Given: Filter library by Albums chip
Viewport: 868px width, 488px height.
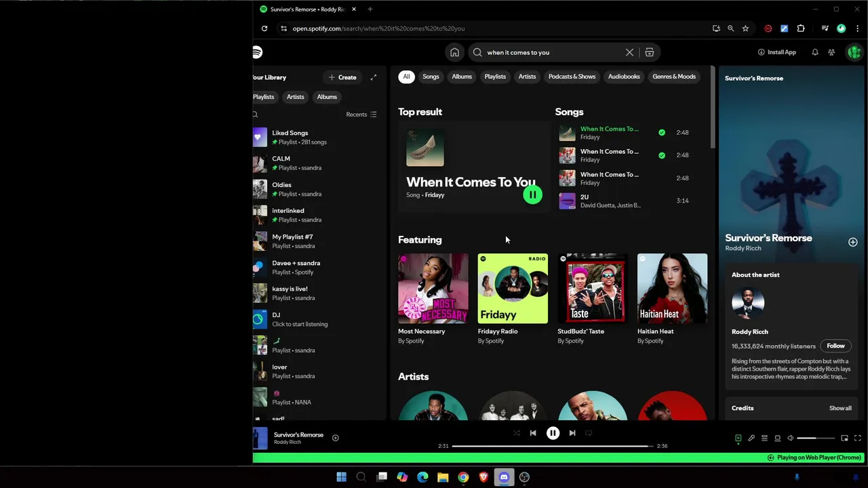Looking at the screenshot, I should [x=327, y=97].
